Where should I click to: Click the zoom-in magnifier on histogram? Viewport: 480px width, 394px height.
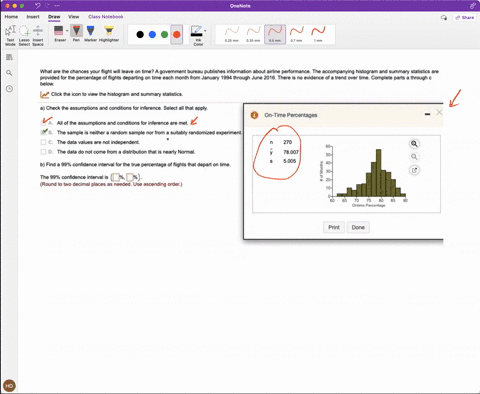tap(414, 144)
